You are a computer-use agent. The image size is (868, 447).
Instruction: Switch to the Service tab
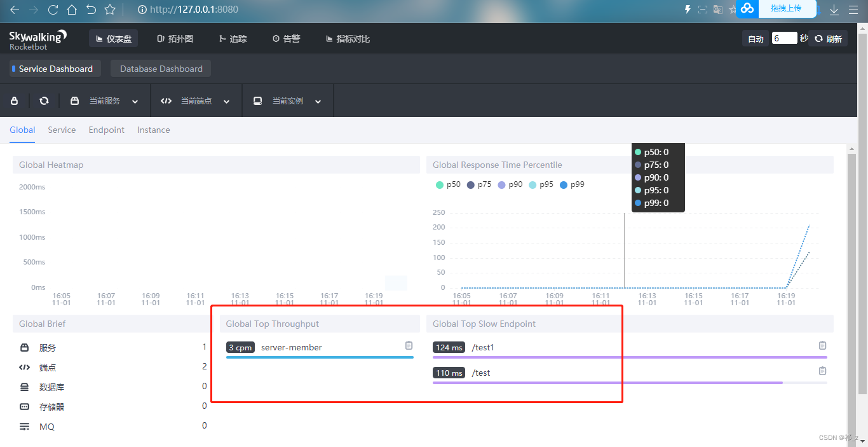pos(62,130)
